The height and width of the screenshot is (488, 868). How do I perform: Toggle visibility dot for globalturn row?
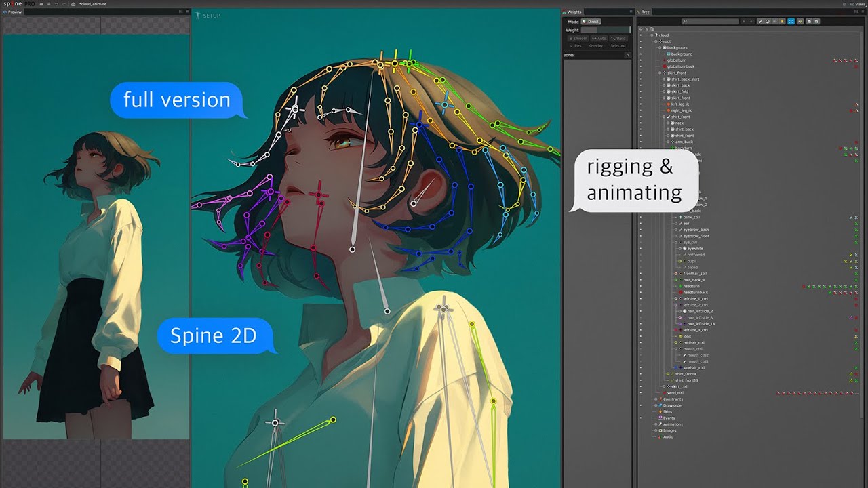coord(641,60)
